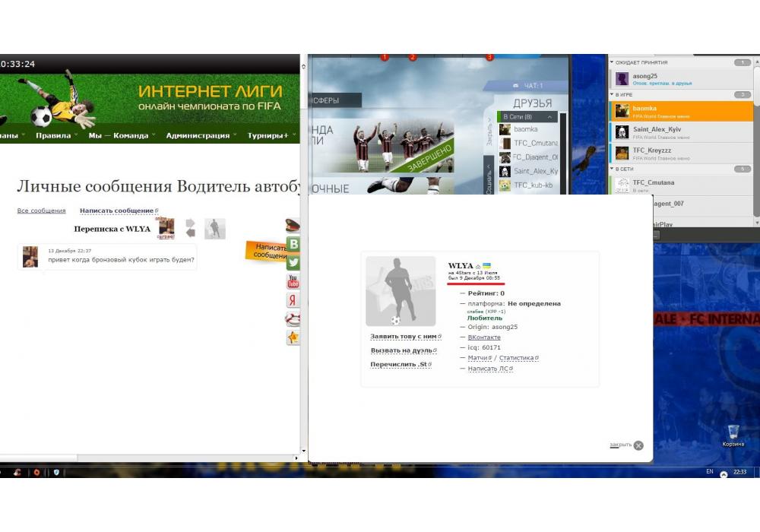Open the 'Правила' menu

53,135
